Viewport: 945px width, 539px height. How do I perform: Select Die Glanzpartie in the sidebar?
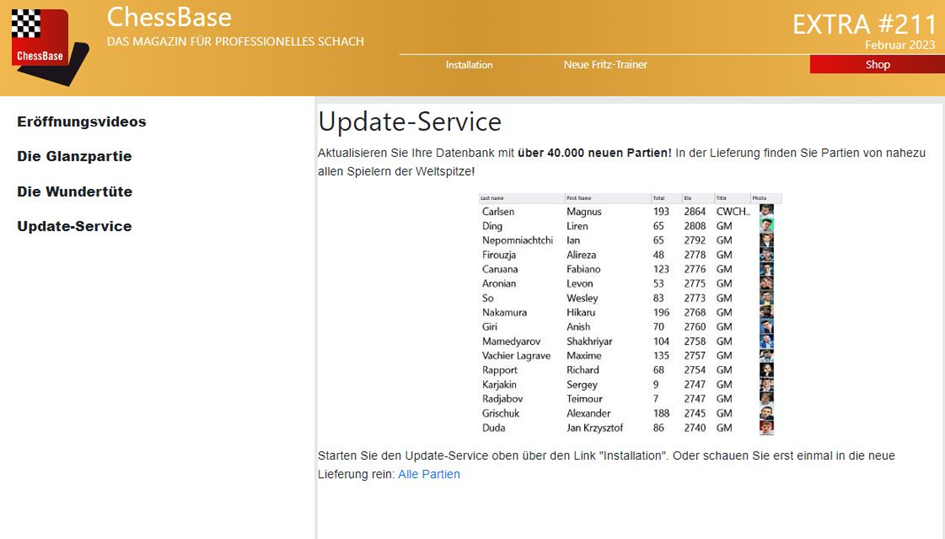click(74, 157)
